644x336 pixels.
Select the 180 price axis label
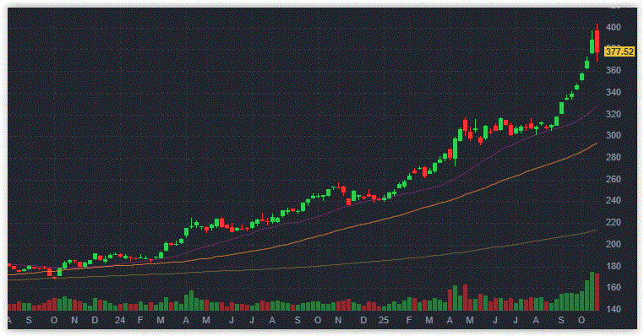pos(614,266)
